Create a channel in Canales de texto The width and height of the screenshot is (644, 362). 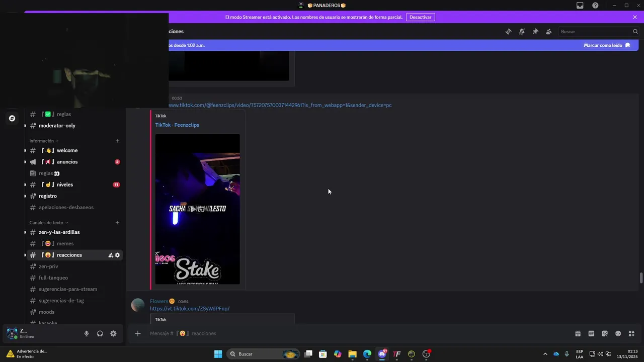117,223
